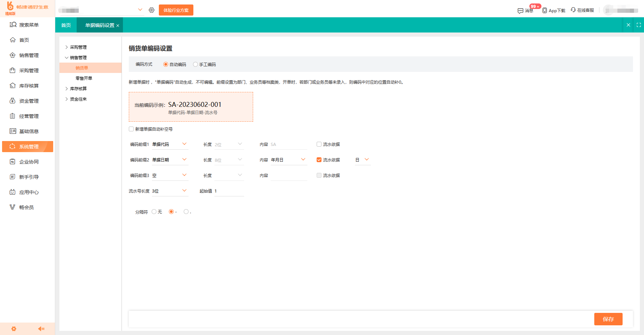Open the 搜索菜单 search icon
This screenshot has width=644, height=335.
(12, 25)
